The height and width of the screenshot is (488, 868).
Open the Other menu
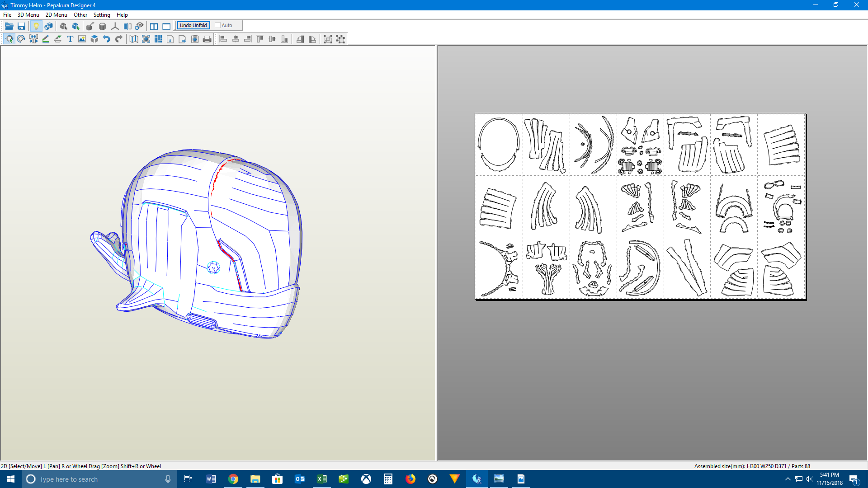point(80,14)
